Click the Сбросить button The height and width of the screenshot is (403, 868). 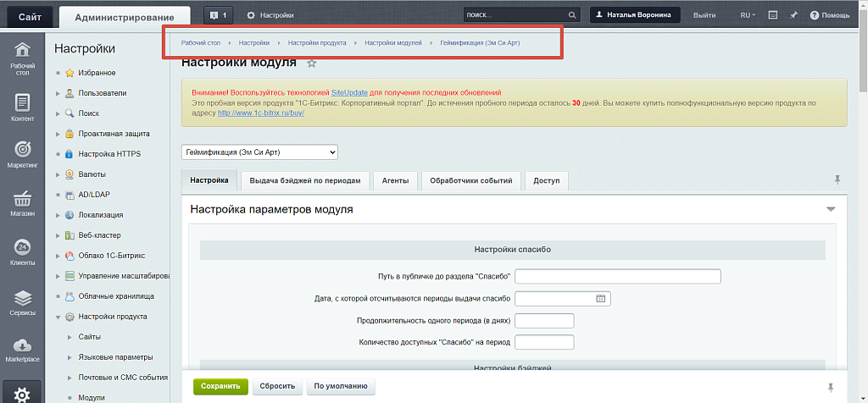(277, 386)
